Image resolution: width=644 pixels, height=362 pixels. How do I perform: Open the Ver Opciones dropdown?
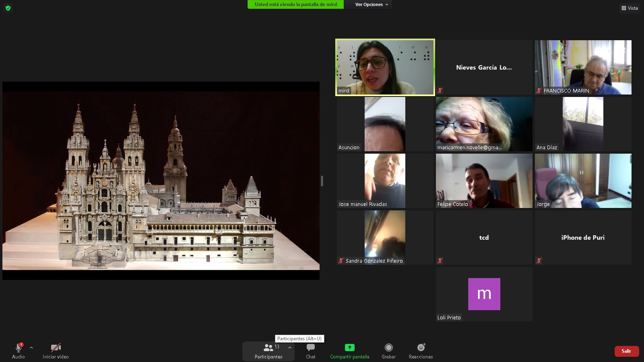point(371,4)
